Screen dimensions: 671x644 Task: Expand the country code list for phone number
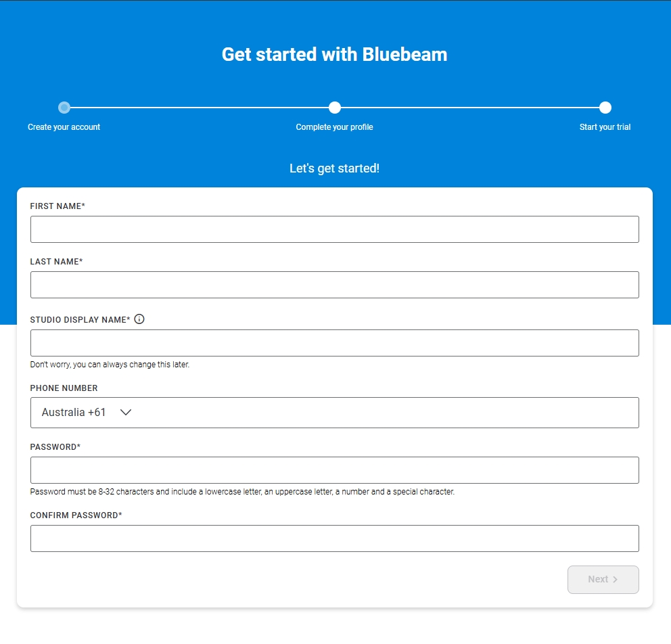coord(88,412)
